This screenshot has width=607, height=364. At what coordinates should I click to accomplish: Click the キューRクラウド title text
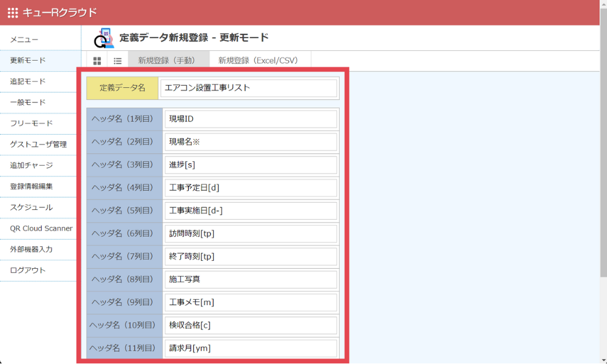coord(59,13)
